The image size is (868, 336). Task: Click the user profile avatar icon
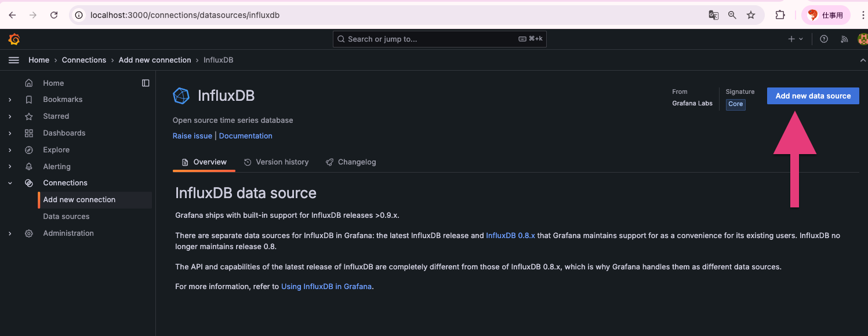click(862, 39)
